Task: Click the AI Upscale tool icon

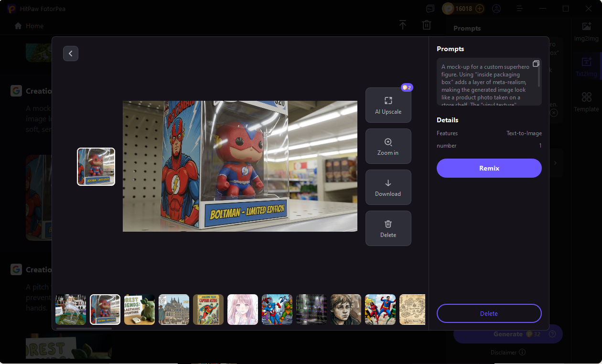Action: click(388, 102)
